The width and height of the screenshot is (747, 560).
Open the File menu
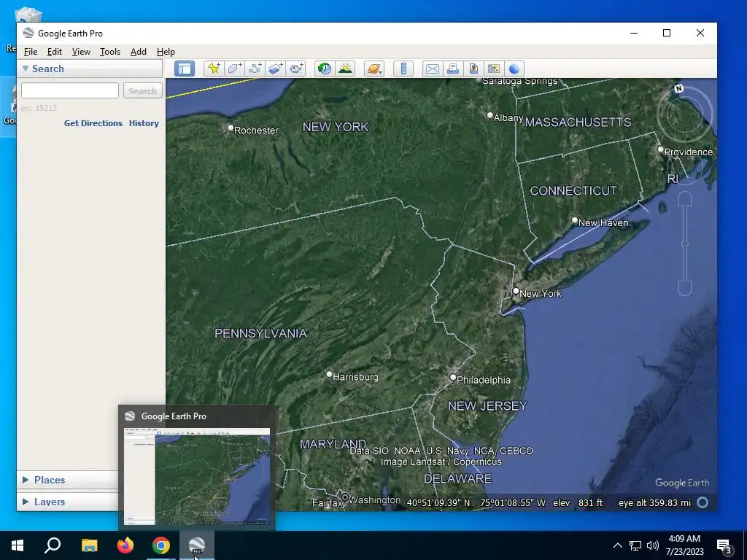tap(31, 52)
